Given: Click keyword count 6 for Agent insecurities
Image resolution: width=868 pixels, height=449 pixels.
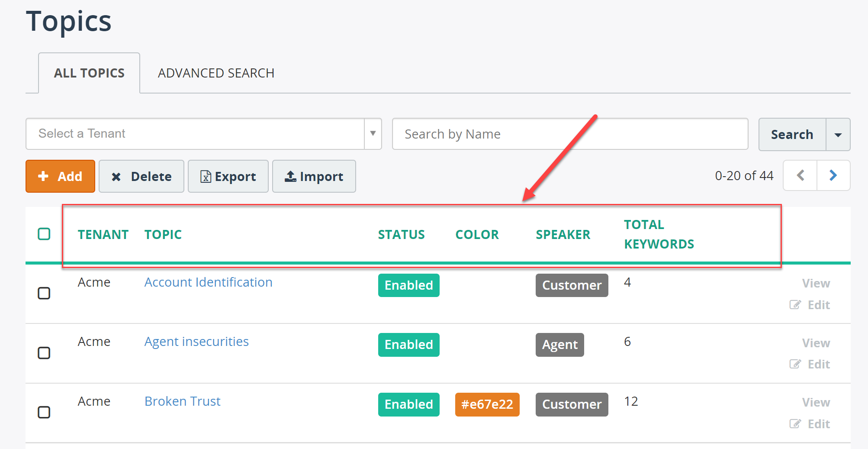Looking at the screenshot, I should (627, 342).
